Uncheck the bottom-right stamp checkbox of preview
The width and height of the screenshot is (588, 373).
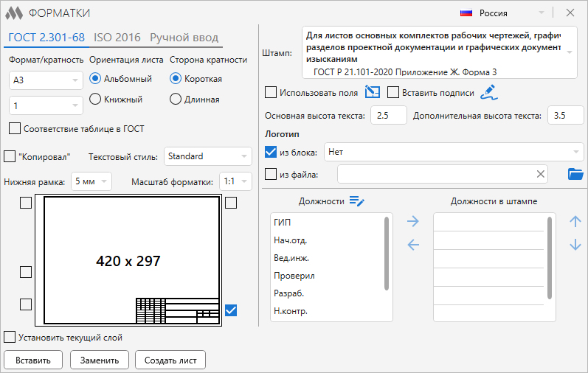231,310
